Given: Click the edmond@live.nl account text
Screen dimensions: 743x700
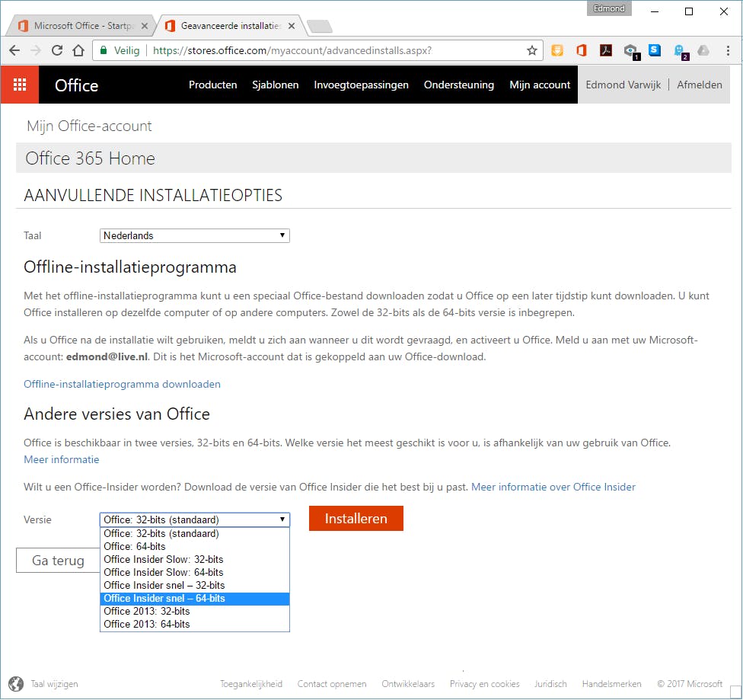Looking at the screenshot, I should click(x=107, y=356).
